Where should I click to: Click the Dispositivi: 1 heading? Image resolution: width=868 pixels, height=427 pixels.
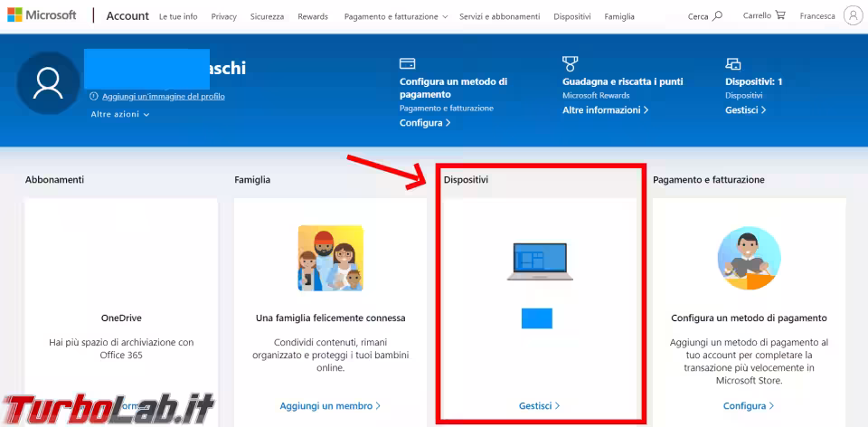click(x=753, y=81)
